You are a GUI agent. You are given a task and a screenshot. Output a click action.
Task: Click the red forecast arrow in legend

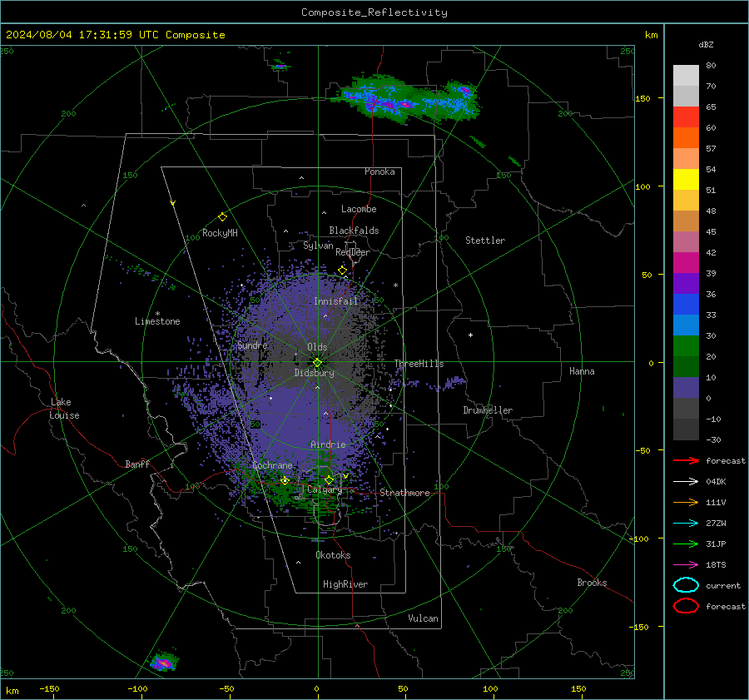tap(686, 460)
